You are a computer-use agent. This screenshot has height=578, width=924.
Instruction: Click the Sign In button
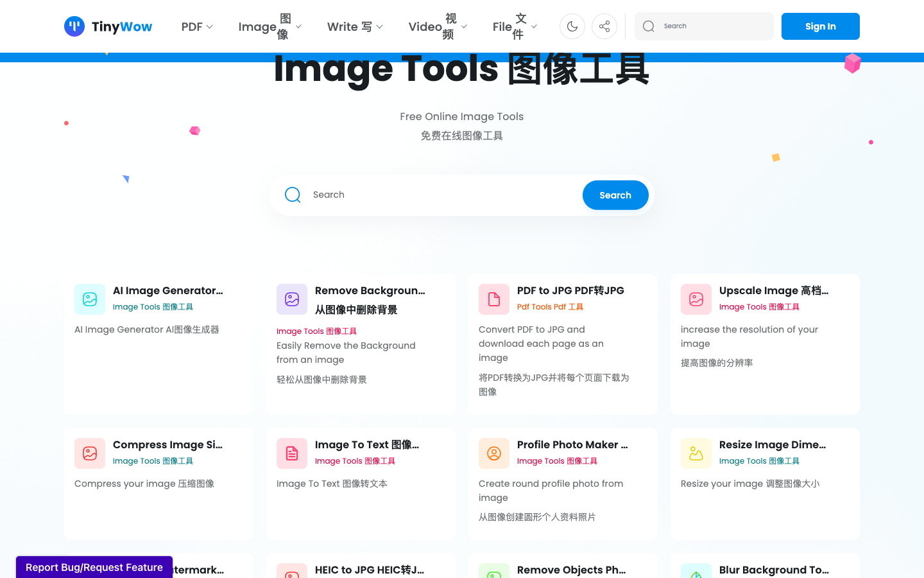pos(820,26)
